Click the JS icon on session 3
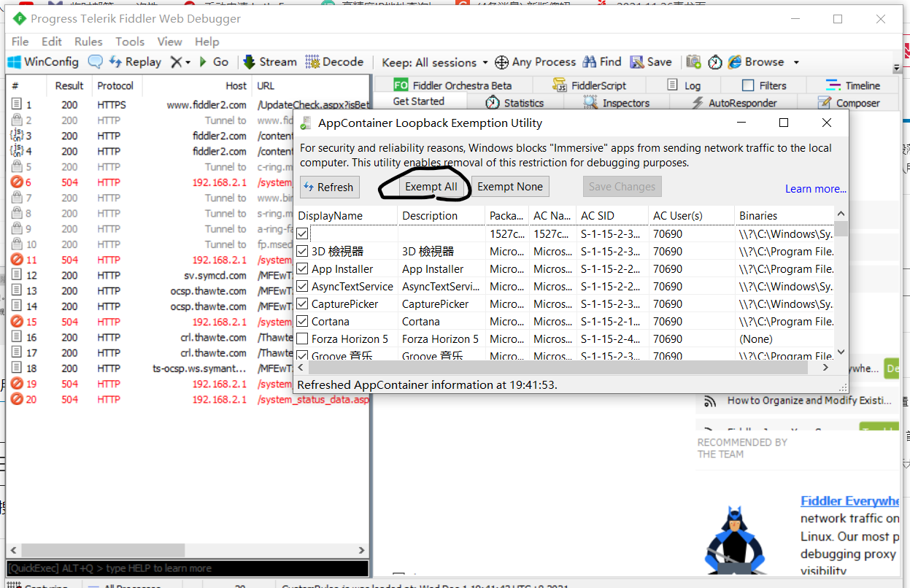This screenshot has height=588, width=910. tap(17, 136)
